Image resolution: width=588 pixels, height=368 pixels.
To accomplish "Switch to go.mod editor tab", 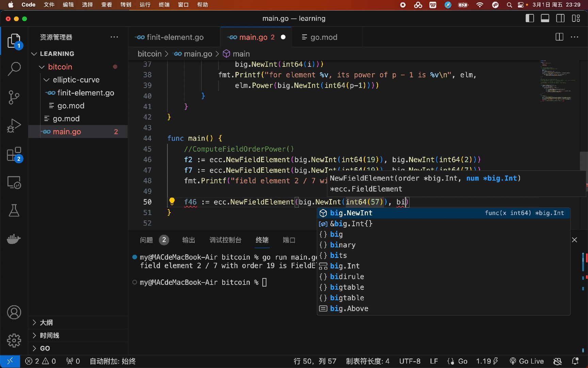I will [x=324, y=37].
